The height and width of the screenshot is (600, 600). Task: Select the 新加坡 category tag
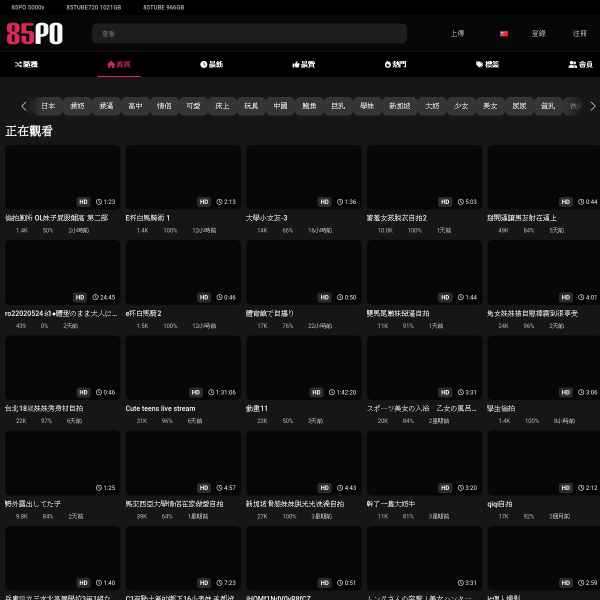click(x=399, y=106)
